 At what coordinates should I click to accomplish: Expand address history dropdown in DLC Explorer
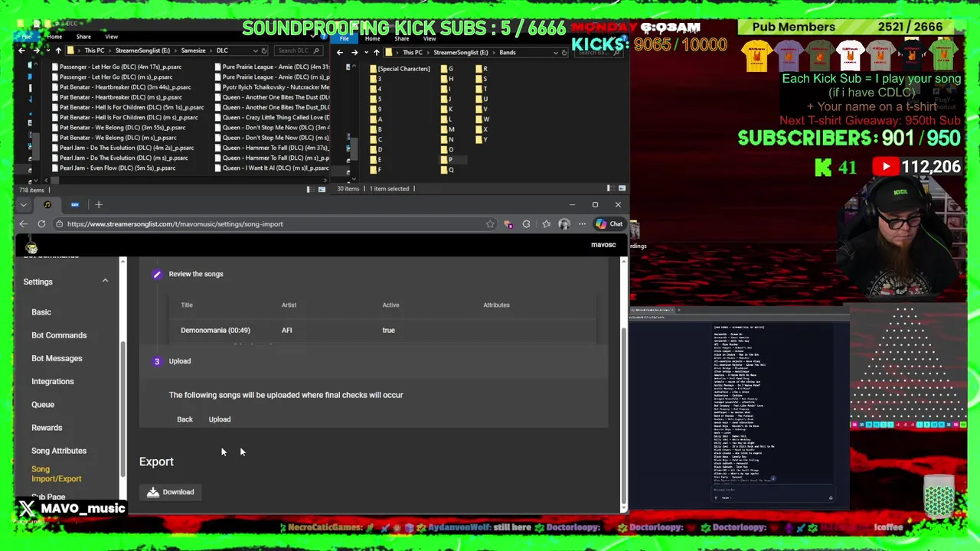coord(254,51)
